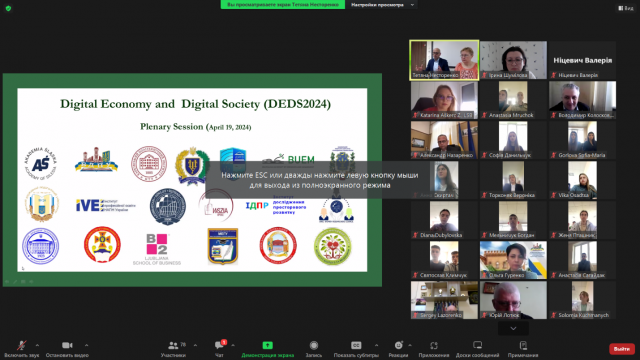This screenshot has height=360, width=640.
Task: Click the Participants icon in the toolbar
Action: [173, 345]
